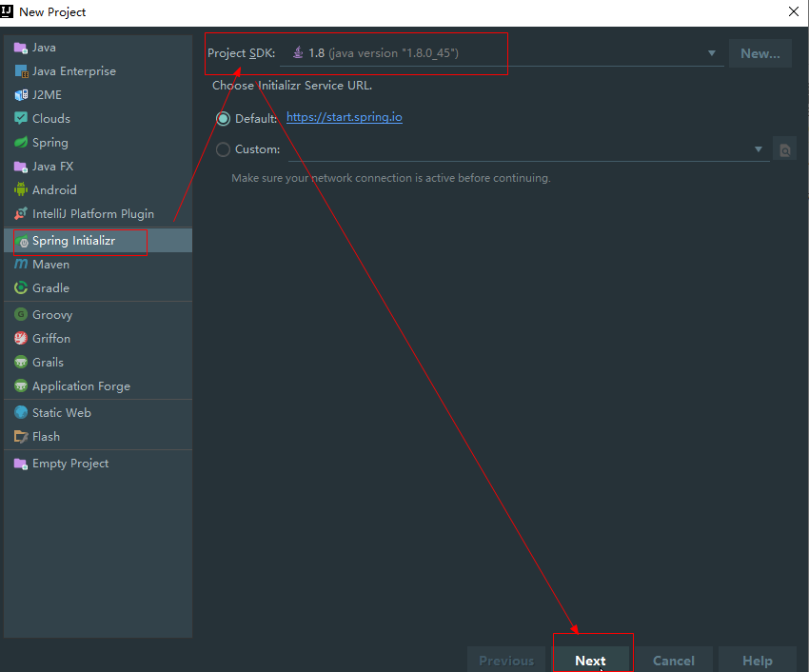Select Clouds in the list
The height and width of the screenshot is (672, 809).
[98, 119]
